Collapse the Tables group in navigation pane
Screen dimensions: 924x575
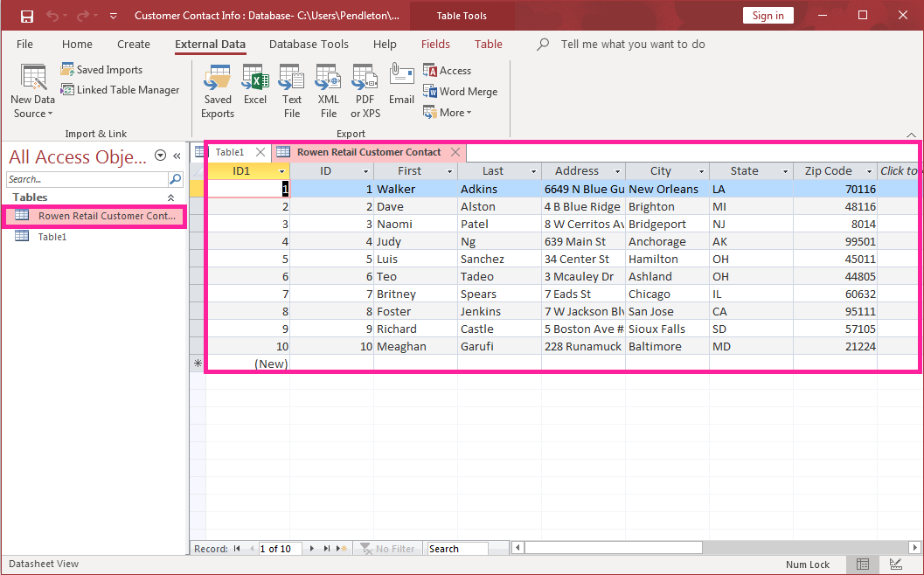click(173, 197)
